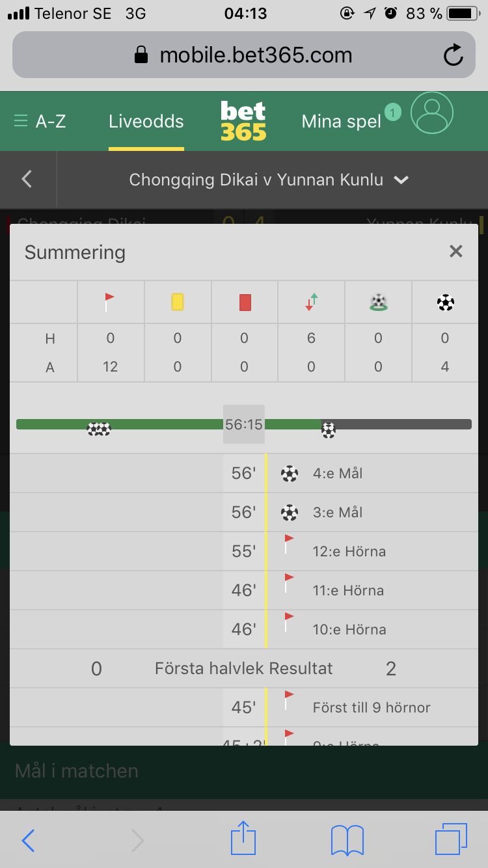Open the Safari tabs overview icon
488x868 pixels.
(452, 839)
